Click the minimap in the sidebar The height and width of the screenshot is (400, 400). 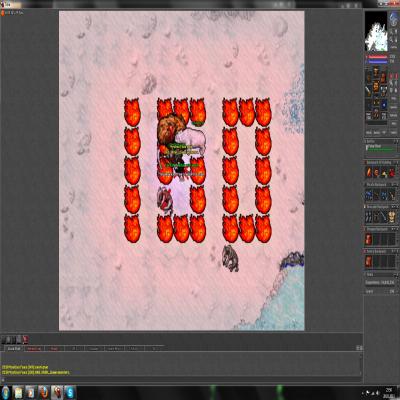[x=376, y=31]
